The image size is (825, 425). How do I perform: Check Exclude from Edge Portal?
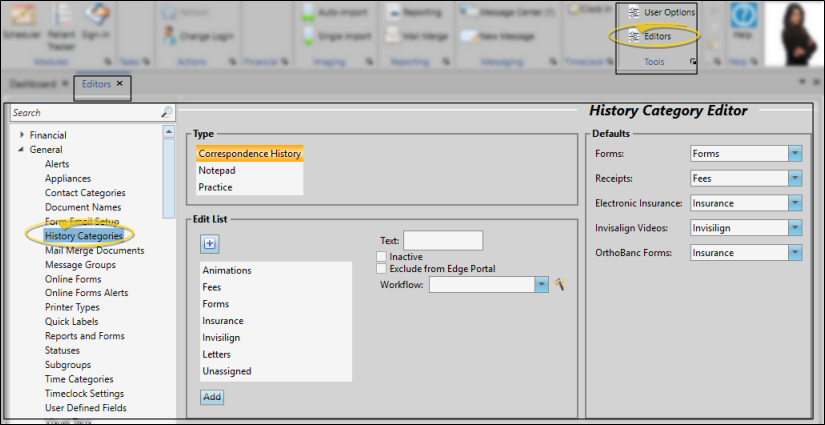click(x=381, y=269)
